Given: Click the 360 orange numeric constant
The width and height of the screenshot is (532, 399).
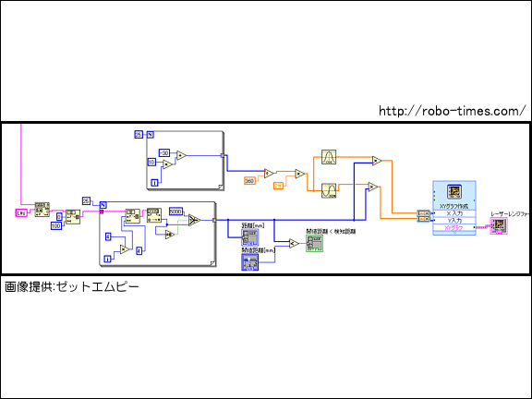Looking at the screenshot, I should click(x=249, y=181).
